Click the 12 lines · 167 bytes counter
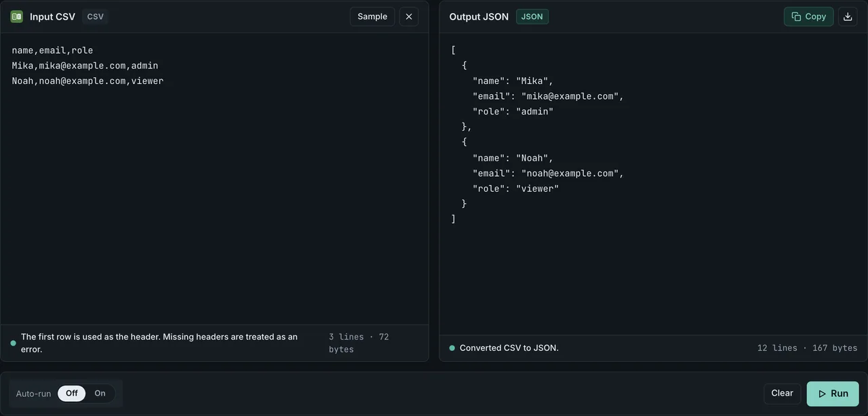Screen dimensions: 868x416 [x=807, y=348]
